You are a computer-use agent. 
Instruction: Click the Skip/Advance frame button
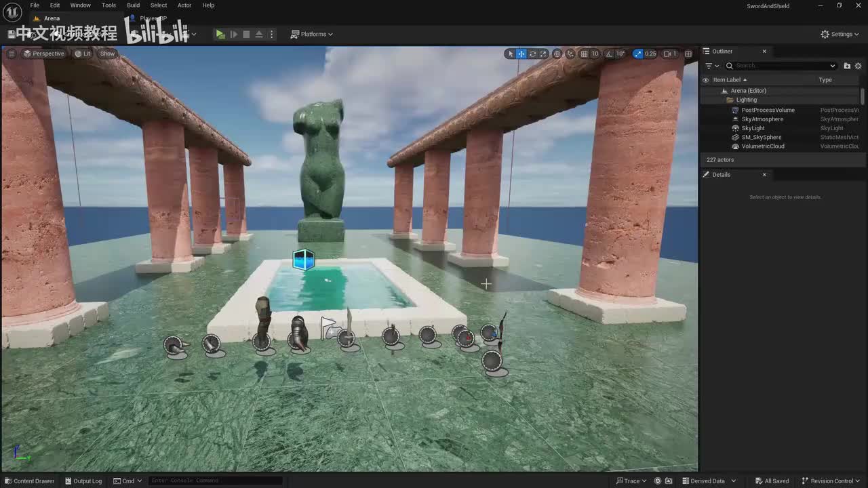click(234, 34)
